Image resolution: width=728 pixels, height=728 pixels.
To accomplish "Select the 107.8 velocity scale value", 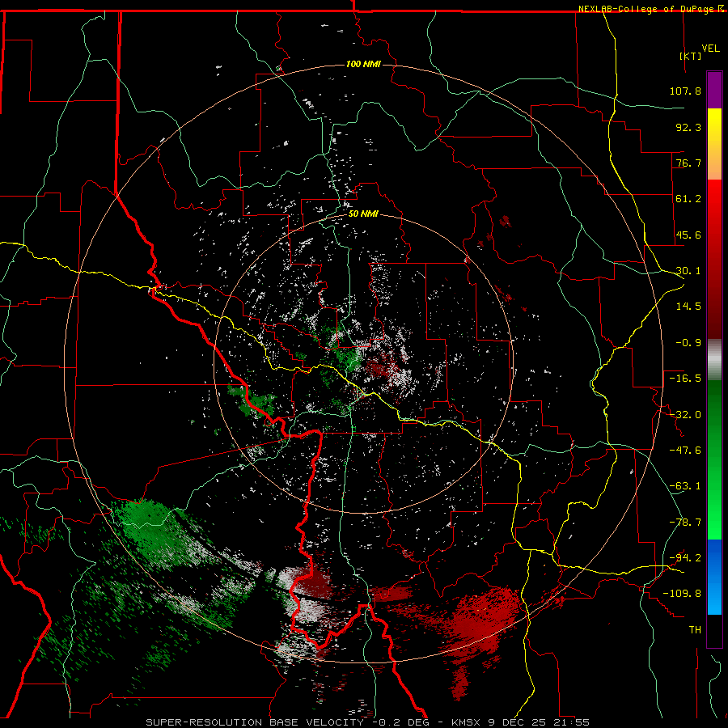I will point(685,91).
